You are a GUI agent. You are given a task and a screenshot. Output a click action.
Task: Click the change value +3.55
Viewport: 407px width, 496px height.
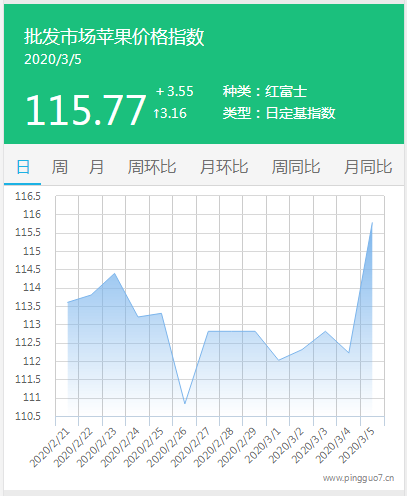[174, 91]
